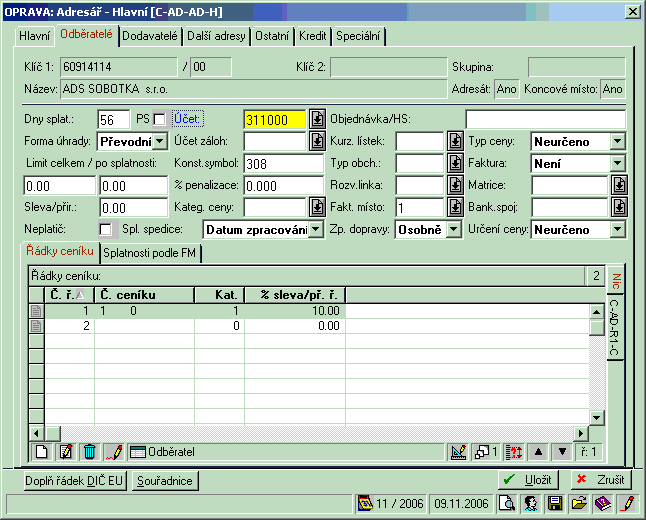Open lookup next to Typ obch.
Image resolution: width=646 pixels, height=520 pixels.
(x=455, y=163)
